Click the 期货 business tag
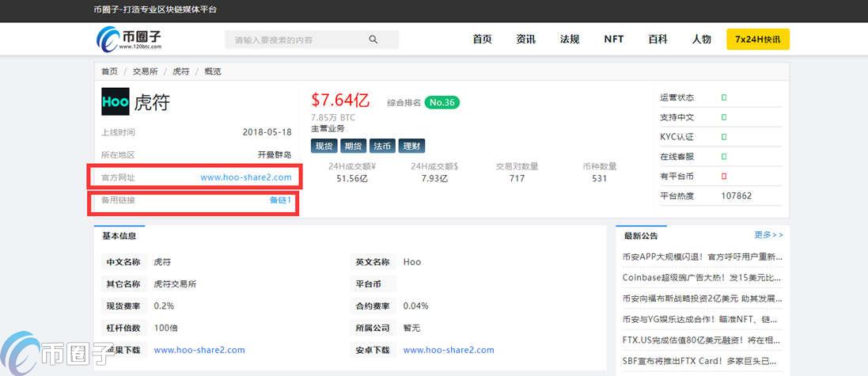The height and width of the screenshot is (376, 868). pyautogui.click(x=353, y=146)
